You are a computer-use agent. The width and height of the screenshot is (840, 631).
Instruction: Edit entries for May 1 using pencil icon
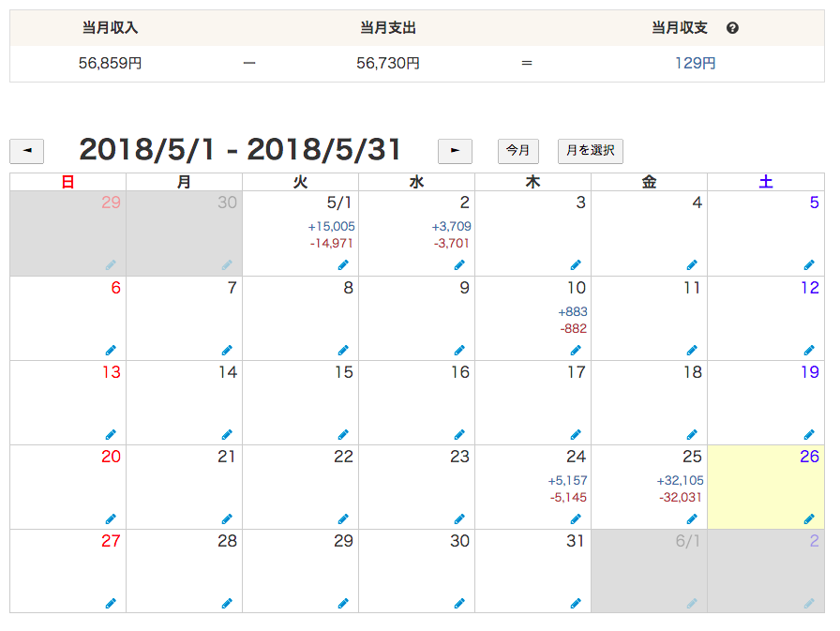(343, 264)
